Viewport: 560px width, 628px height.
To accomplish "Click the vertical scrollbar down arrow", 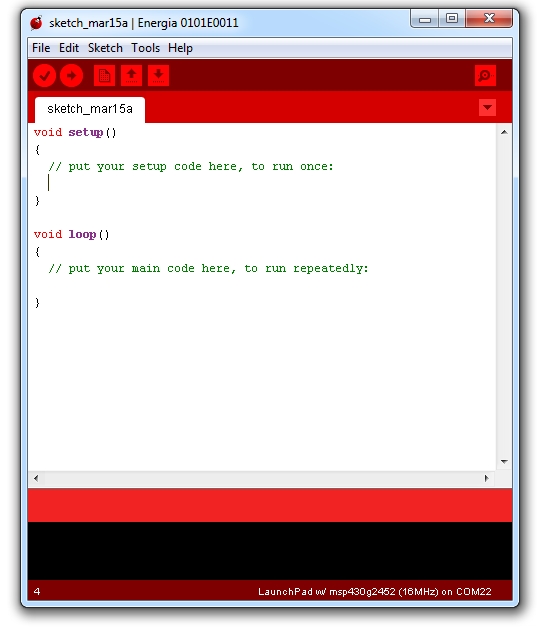I will point(504,462).
